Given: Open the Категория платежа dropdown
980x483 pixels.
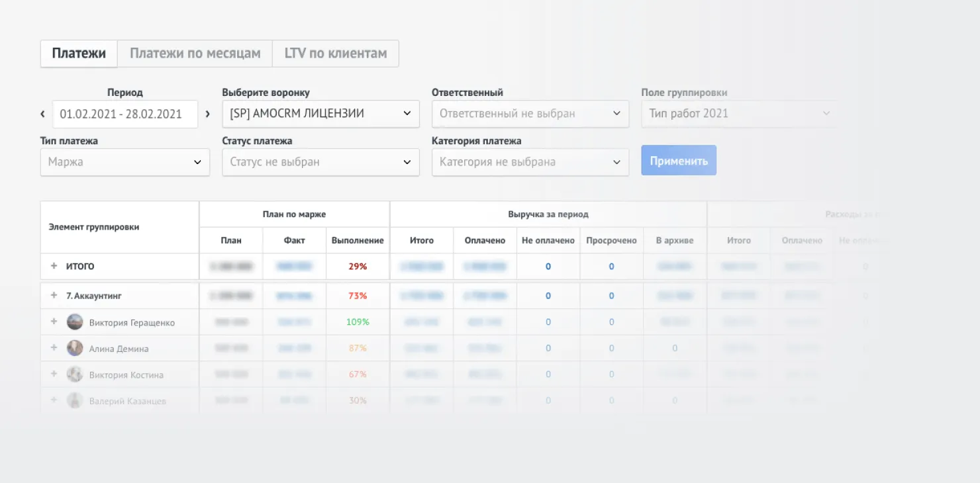Looking at the screenshot, I should [x=530, y=162].
